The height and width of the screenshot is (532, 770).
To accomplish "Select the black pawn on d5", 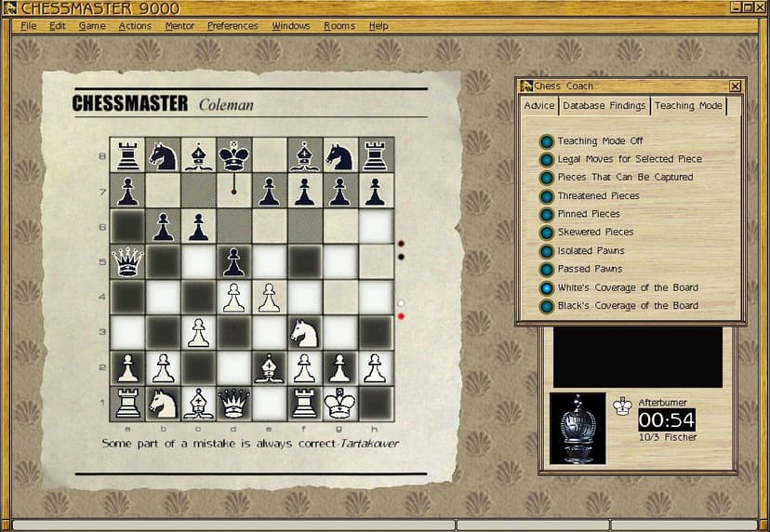I will click(233, 262).
